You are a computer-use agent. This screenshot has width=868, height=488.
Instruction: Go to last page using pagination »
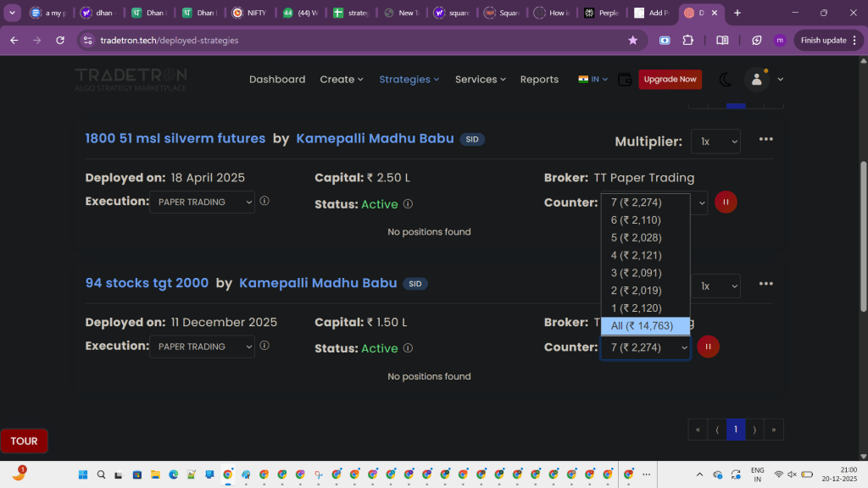point(773,430)
